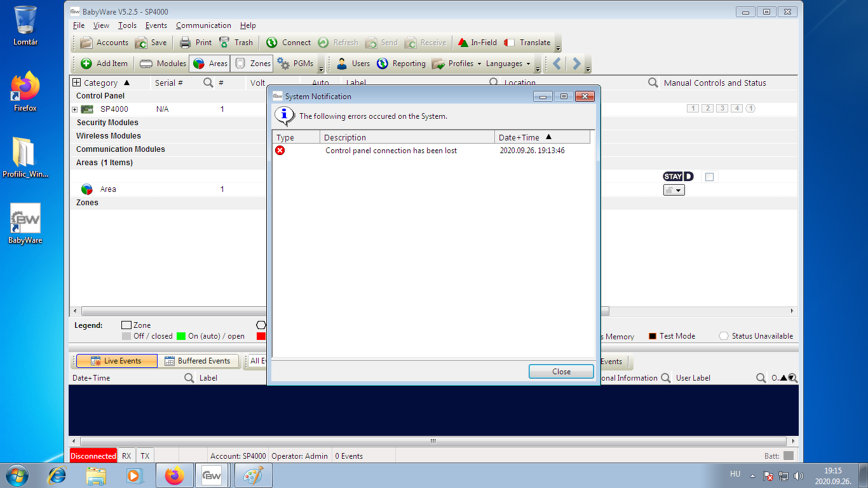The image size is (868, 488).
Task: Open the BabyWare desktop shortcut
Action: (25, 224)
